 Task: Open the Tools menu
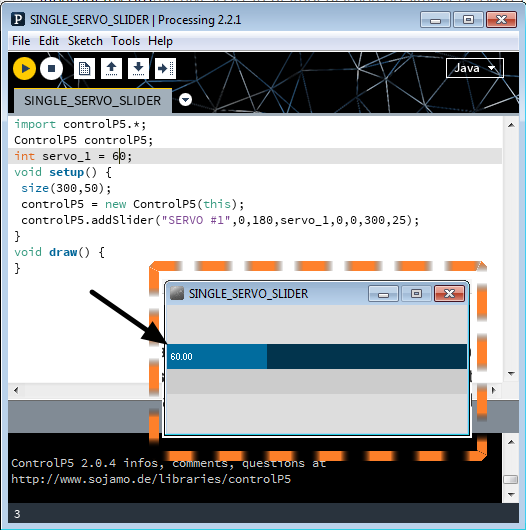click(x=125, y=41)
